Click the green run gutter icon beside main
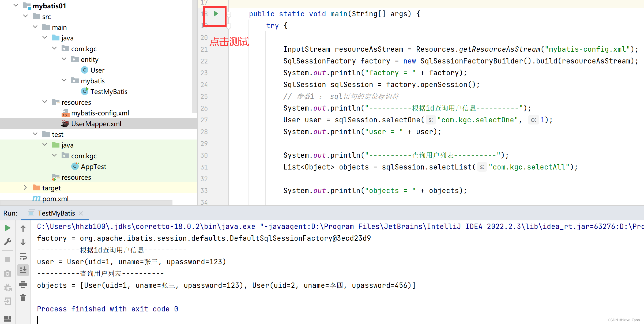 coord(216,14)
